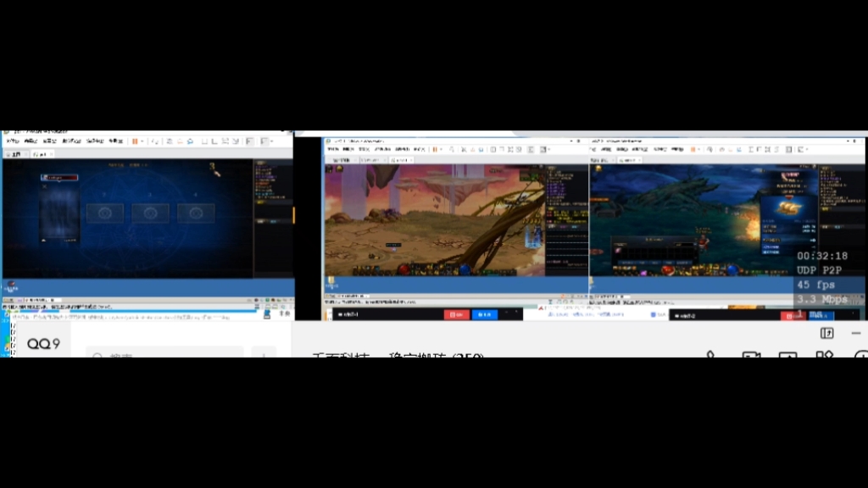The image size is (868, 488).
Task: Click the QQ search field
Action: click(164, 353)
